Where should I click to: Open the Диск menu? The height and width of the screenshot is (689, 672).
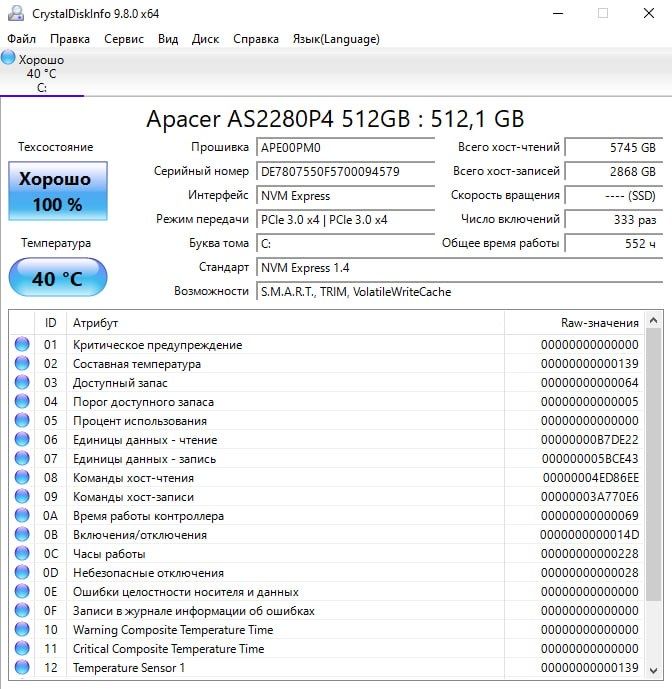tap(205, 39)
